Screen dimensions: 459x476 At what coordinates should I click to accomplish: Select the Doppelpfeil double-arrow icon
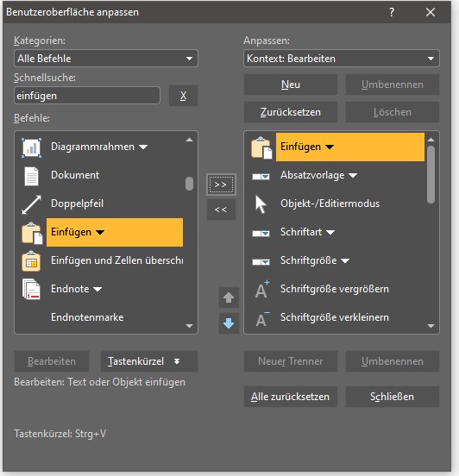[31, 204]
